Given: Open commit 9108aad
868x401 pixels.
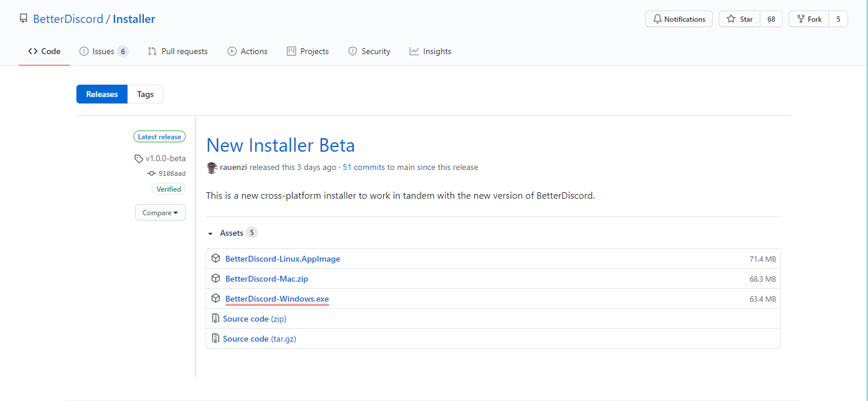Looking at the screenshot, I should point(172,173).
